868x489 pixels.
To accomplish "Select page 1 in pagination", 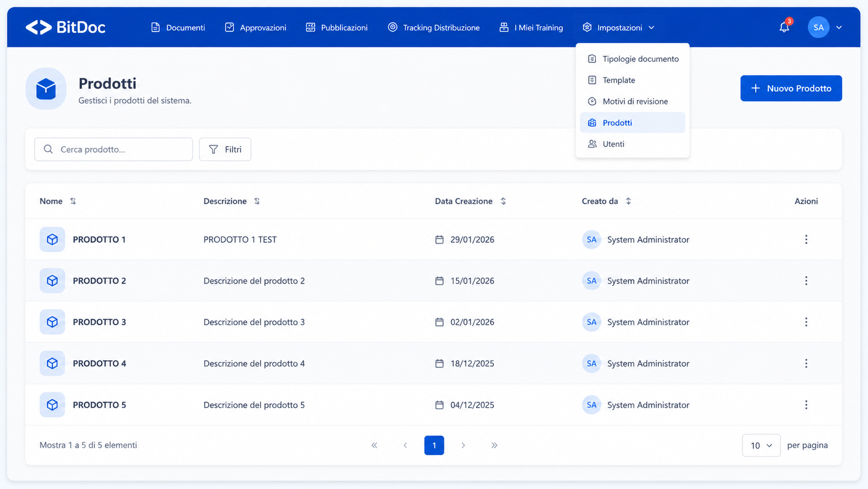I will point(434,445).
